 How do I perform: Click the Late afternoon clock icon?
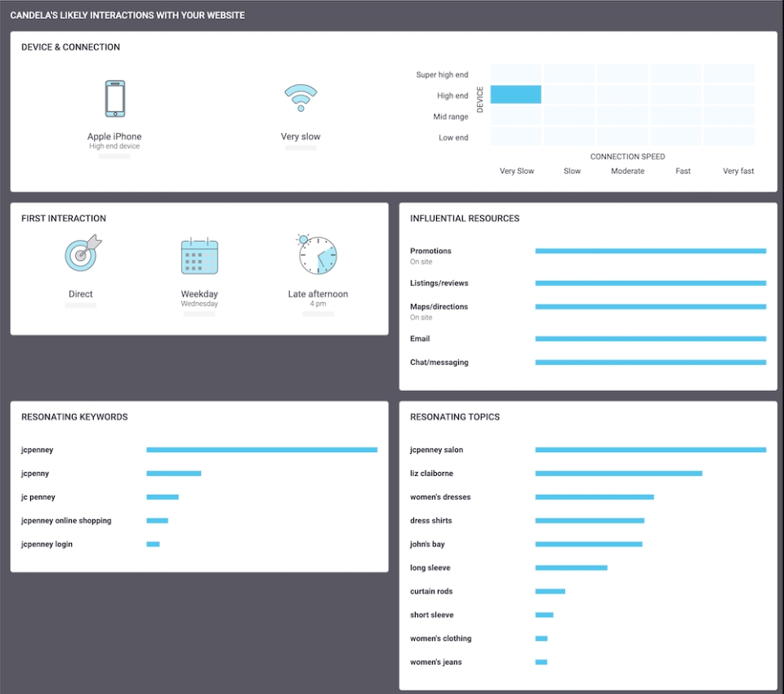point(318,256)
